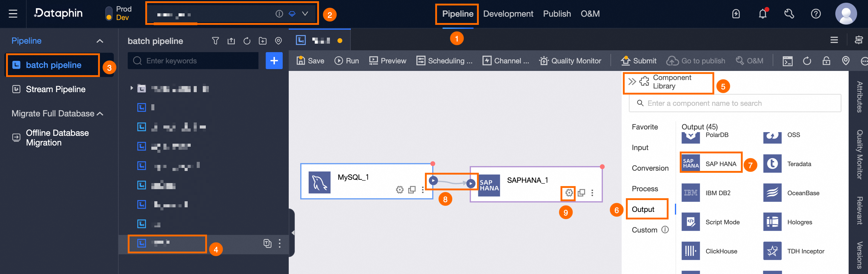
Task: Select the Teradata output component
Action: (788, 164)
